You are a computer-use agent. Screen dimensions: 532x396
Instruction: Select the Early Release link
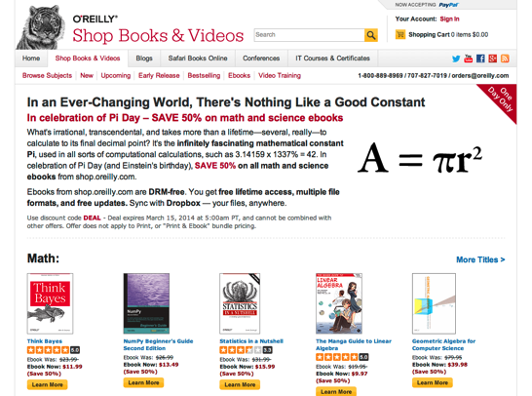(x=159, y=75)
